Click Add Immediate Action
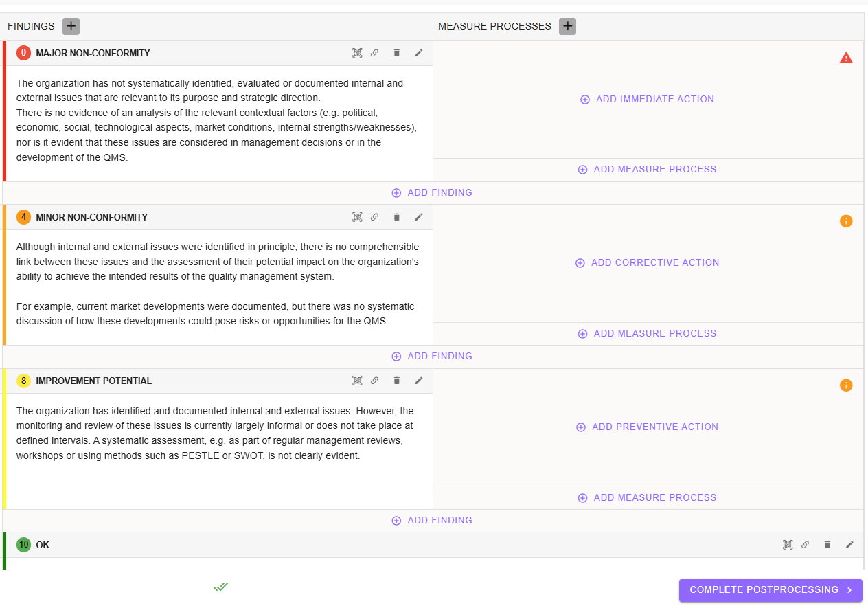 pyautogui.click(x=648, y=99)
